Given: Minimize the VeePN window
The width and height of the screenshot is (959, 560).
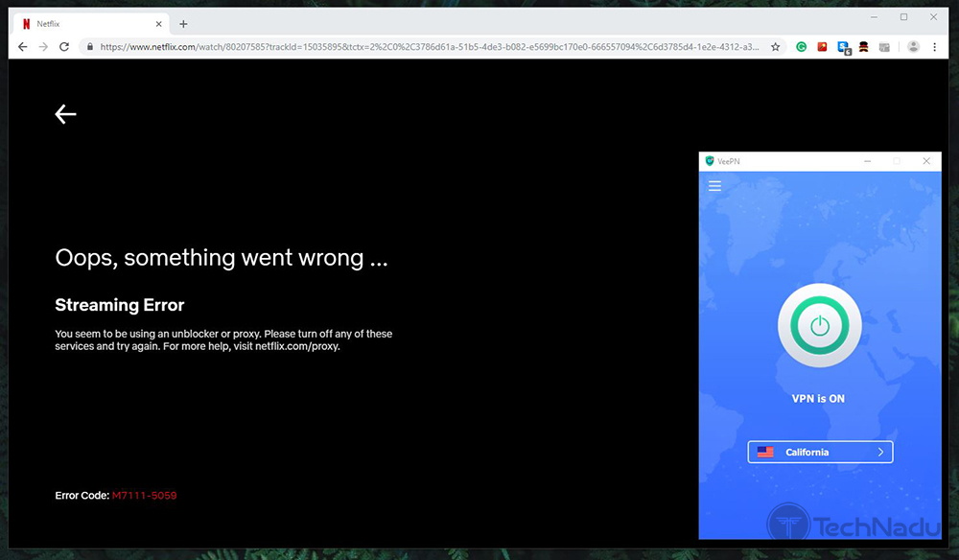Looking at the screenshot, I should [867, 161].
